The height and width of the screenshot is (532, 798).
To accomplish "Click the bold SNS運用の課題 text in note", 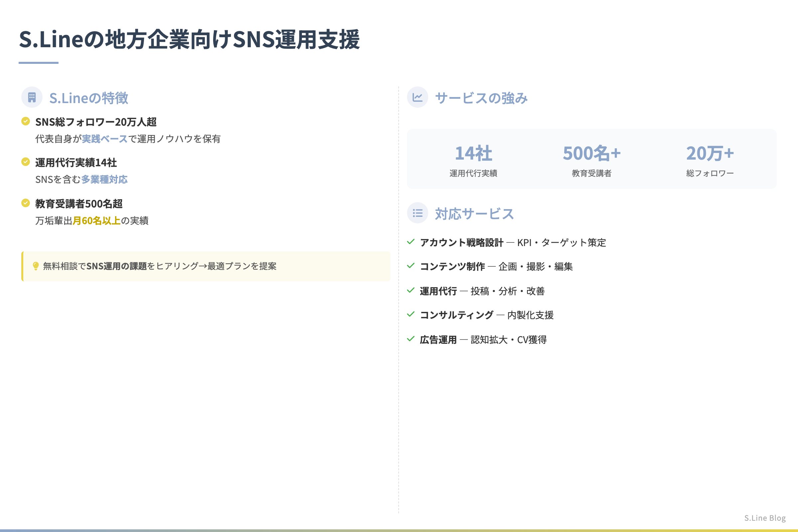I will [x=116, y=266].
